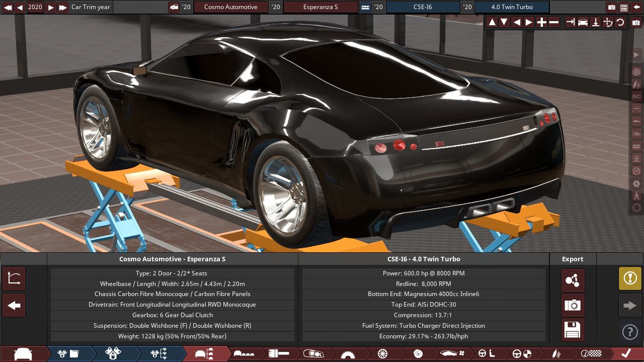
Task: Toggle the car lift in side panel
Action: point(636,159)
